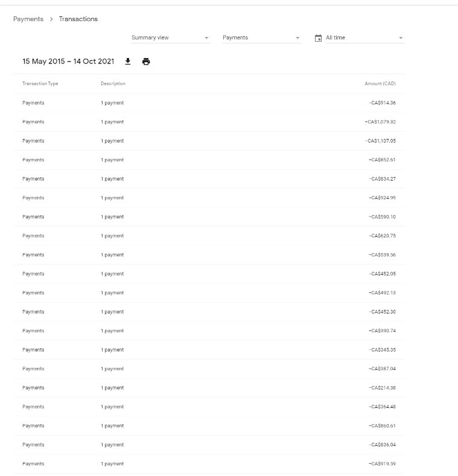Image resolution: width=458 pixels, height=476 pixels.
Task: Download the transactions report
Action: pyautogui.click(x=127, y=62)
